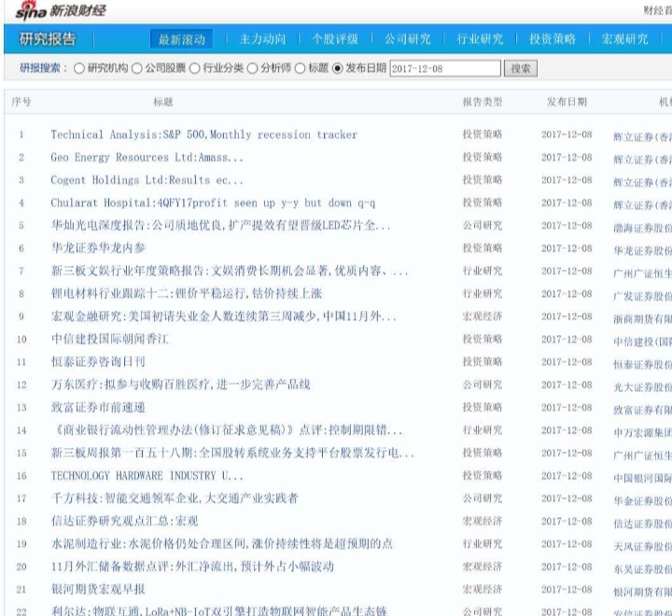Click the date search input field
This screenshot has height=616, width=672.
click(444, 69)
